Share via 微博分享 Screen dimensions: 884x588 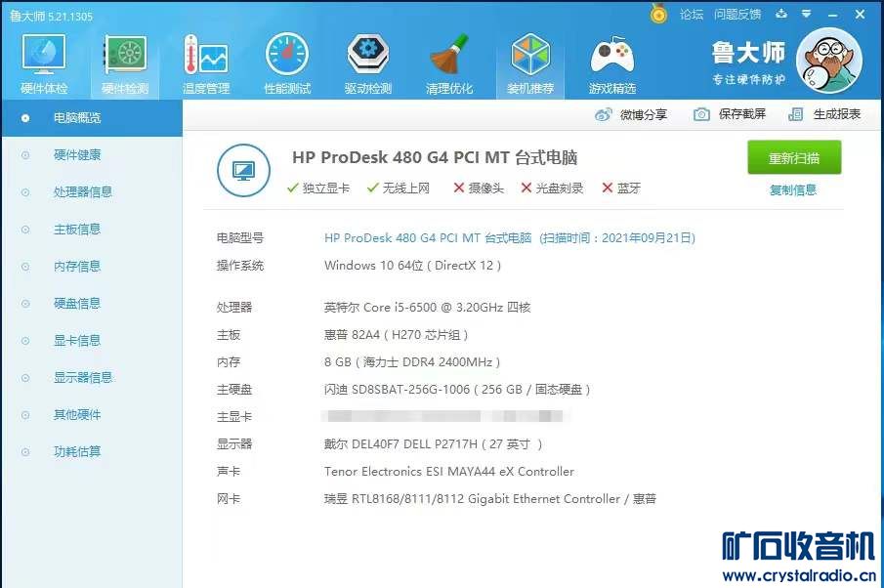(644, 114)
